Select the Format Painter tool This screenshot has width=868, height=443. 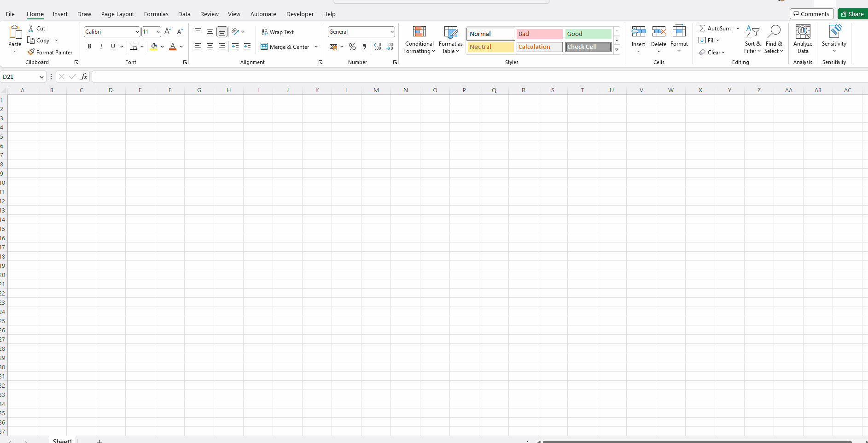coord(50,52)
